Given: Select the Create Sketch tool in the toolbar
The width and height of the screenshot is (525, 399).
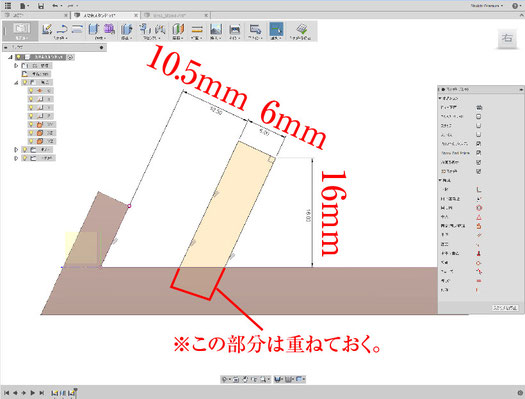Looking at the screenshot, I should (47, 29).
